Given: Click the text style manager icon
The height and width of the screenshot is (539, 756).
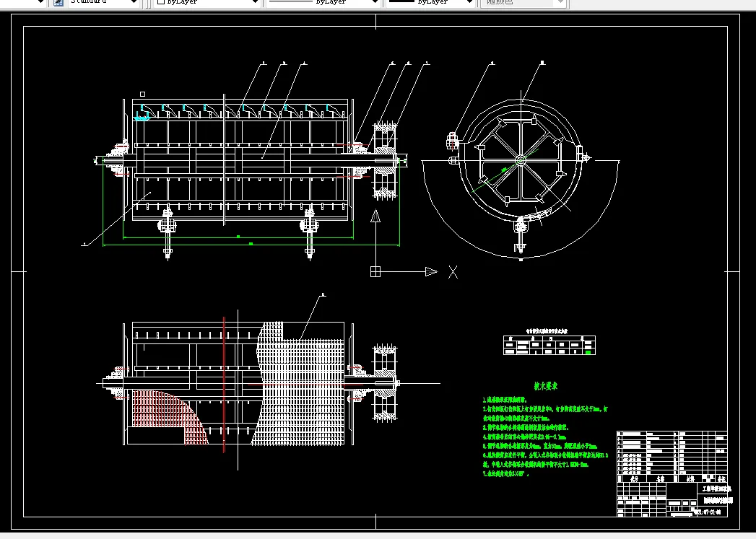Looking at the screenshot, I should point(58,2).
